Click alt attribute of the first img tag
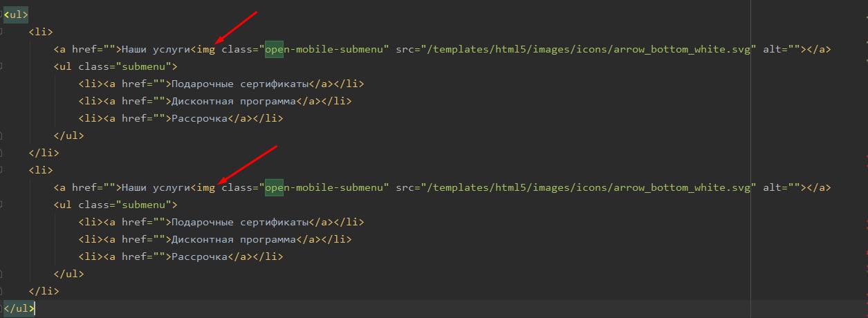This screenshot has height=318, width=868. [x=781, y=49]
